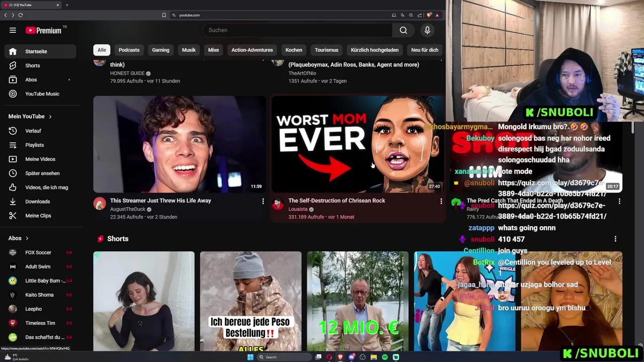Focus the Suchen search field
The height and width of the screenshot is (362, 644).
[x=297, y=30]
